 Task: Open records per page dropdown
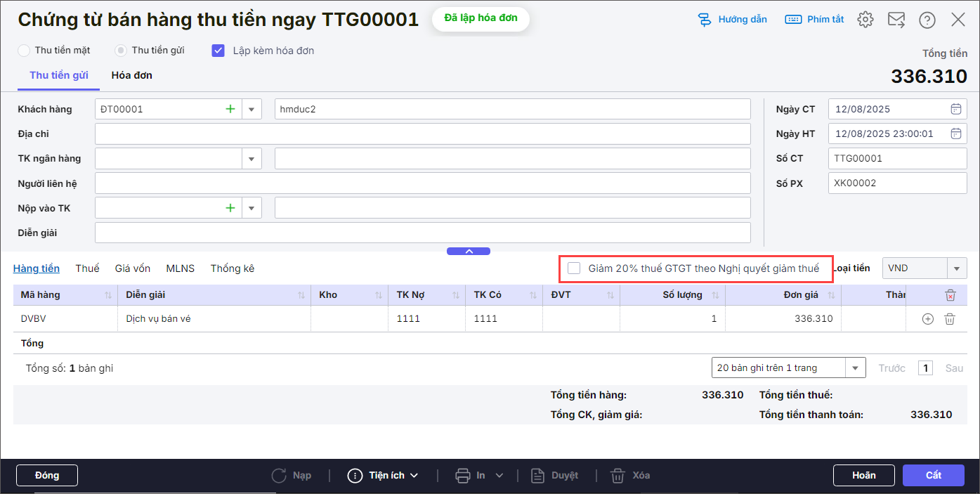[x=855, y=368]
